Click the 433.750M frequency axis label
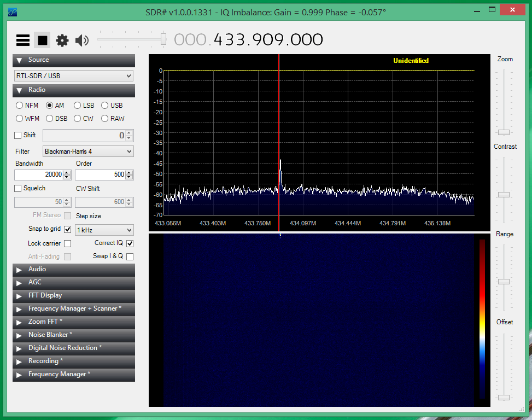532x420 pixels. [x=258, y=223]
